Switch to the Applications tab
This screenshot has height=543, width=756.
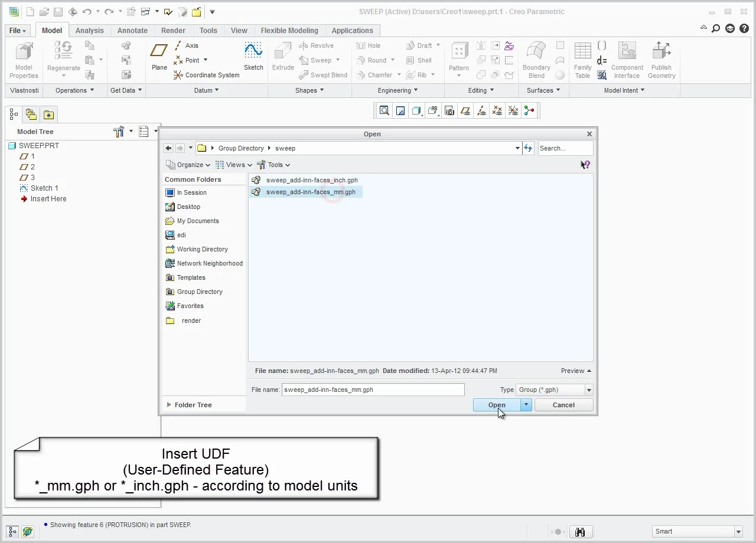coord(352,31)
